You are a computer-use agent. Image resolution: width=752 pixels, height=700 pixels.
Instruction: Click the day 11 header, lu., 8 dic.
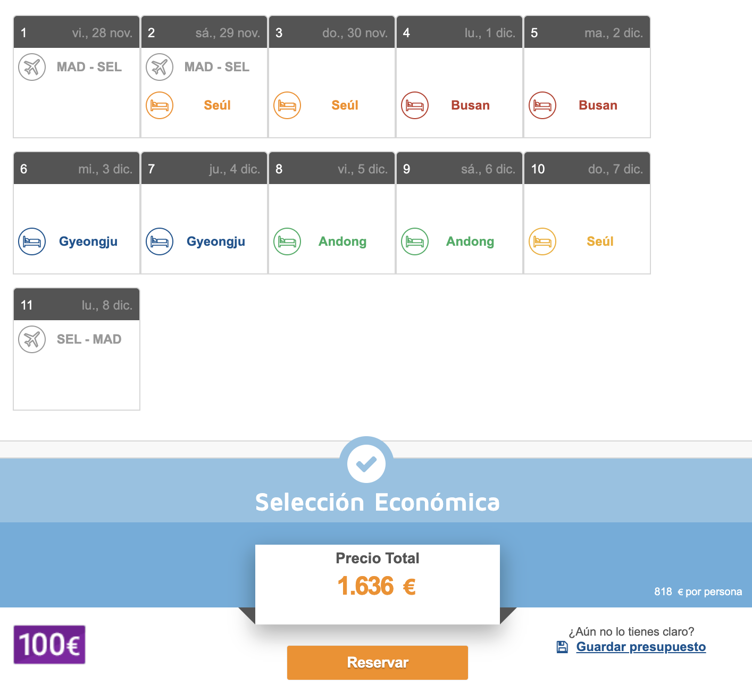pyautogui.click(x=77, y=305)
